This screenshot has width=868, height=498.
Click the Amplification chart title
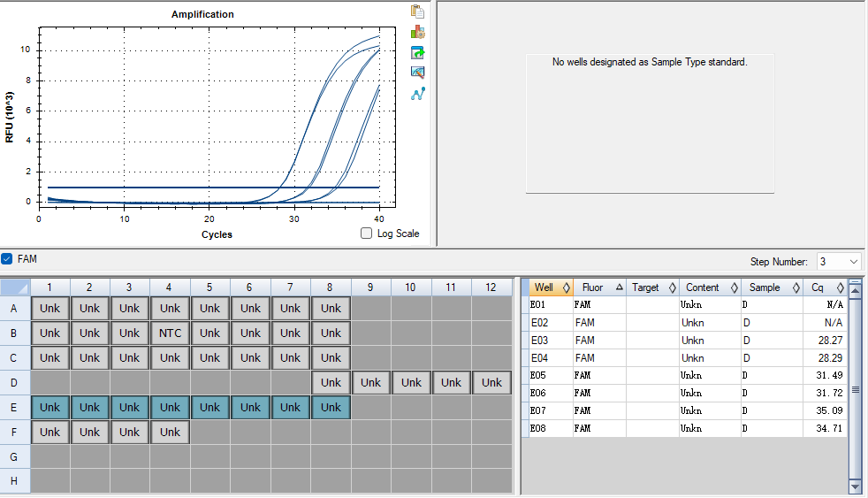click(x=202, y=14)
